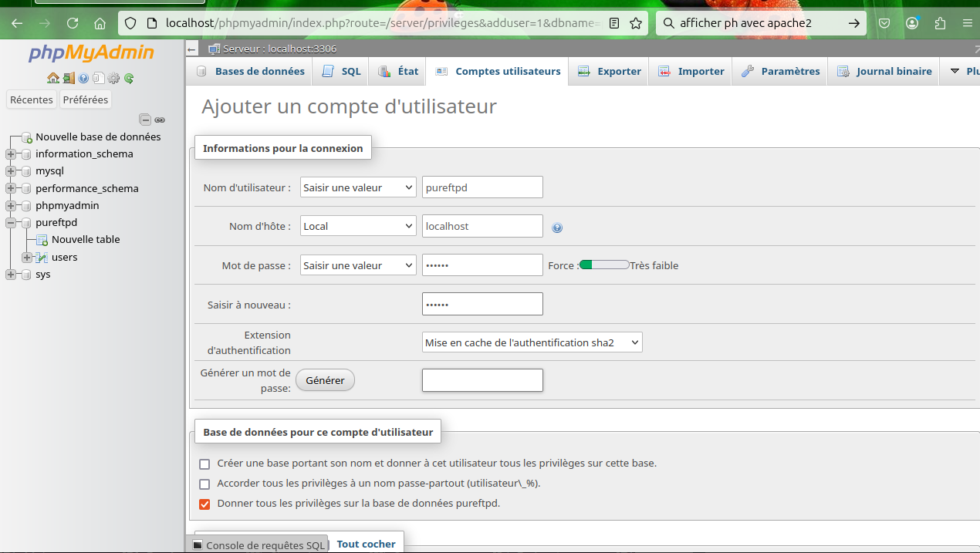Open Paramètres tab
This screenshot has height=553, width=980.
click(781, 71)
